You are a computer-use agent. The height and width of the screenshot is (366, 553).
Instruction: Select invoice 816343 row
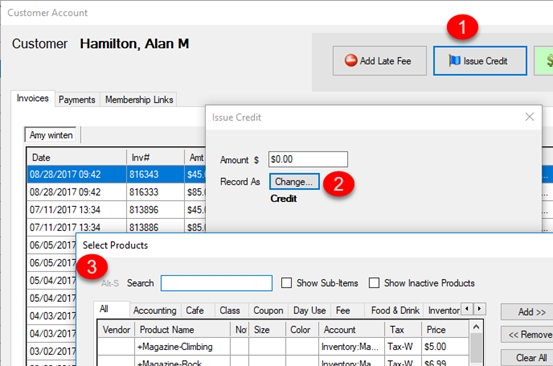pos(116,174)
